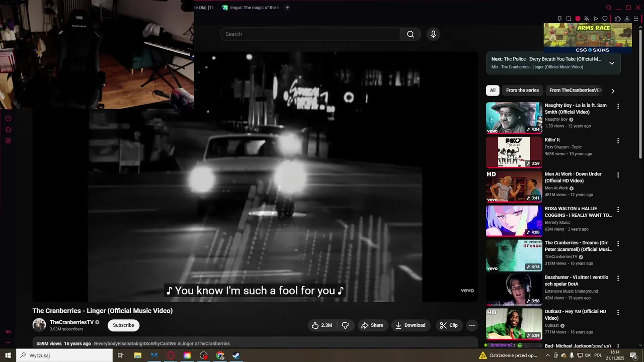Click the Opera flow send icon
The image size is (644, 362).
click(596, 19)
